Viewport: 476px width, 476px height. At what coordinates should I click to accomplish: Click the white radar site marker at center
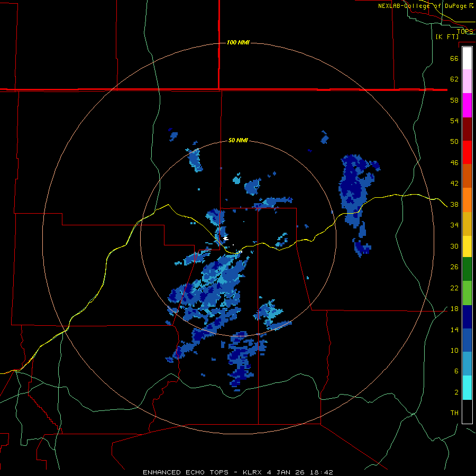[x=225, y=239]
